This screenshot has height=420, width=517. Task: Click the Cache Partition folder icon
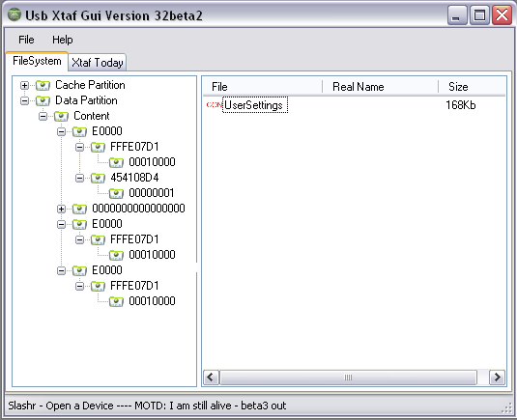43,85
